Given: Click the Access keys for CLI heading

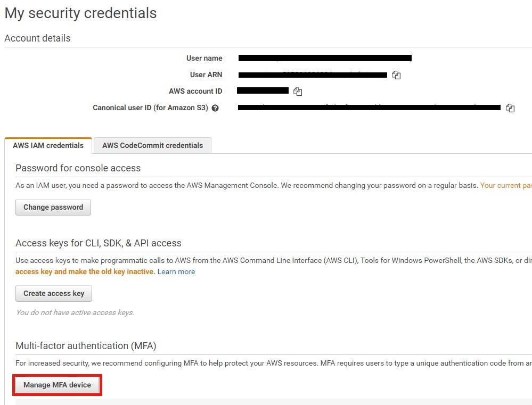Looking at the screenshot, I should (x=99, y=243).
